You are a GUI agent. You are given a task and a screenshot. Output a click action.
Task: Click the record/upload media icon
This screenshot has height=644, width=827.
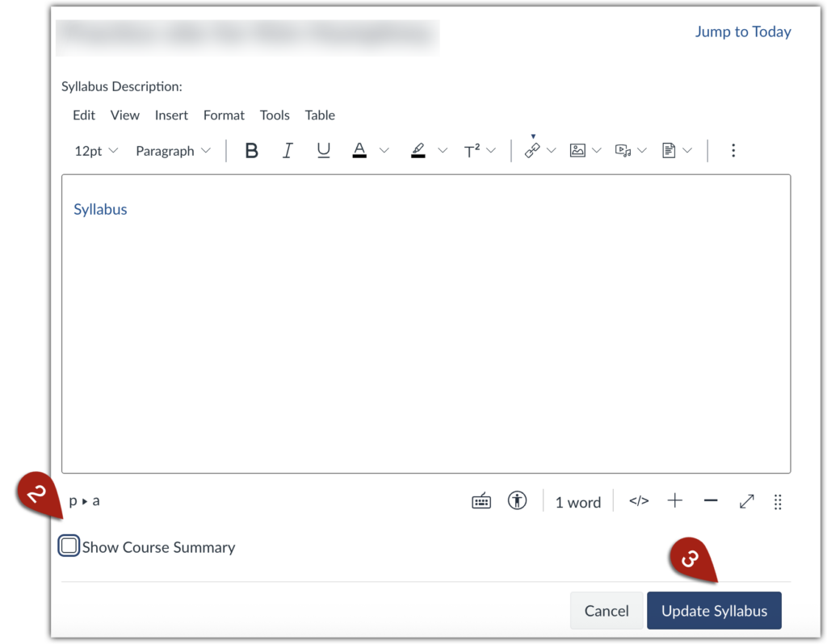click(623, 151)
